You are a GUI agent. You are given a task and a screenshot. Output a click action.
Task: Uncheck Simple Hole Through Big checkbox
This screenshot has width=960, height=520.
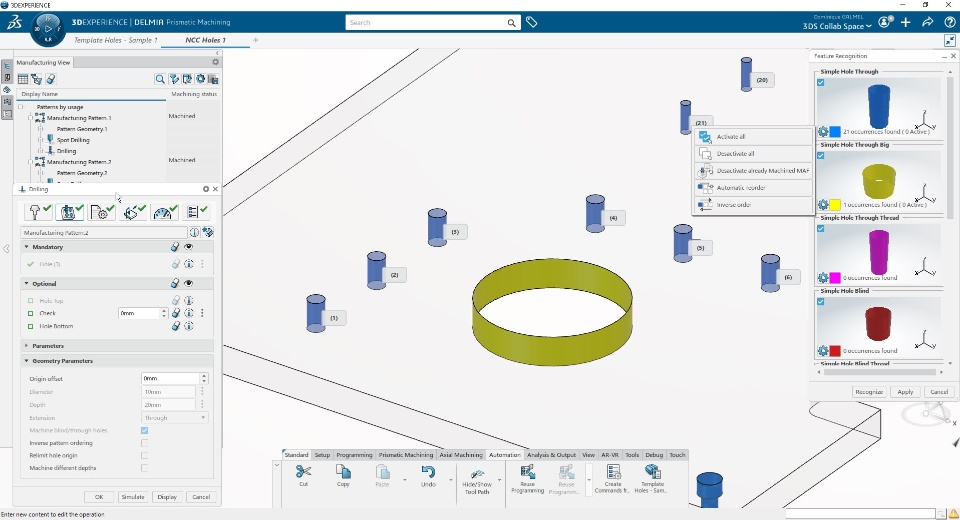coord(820,156)
